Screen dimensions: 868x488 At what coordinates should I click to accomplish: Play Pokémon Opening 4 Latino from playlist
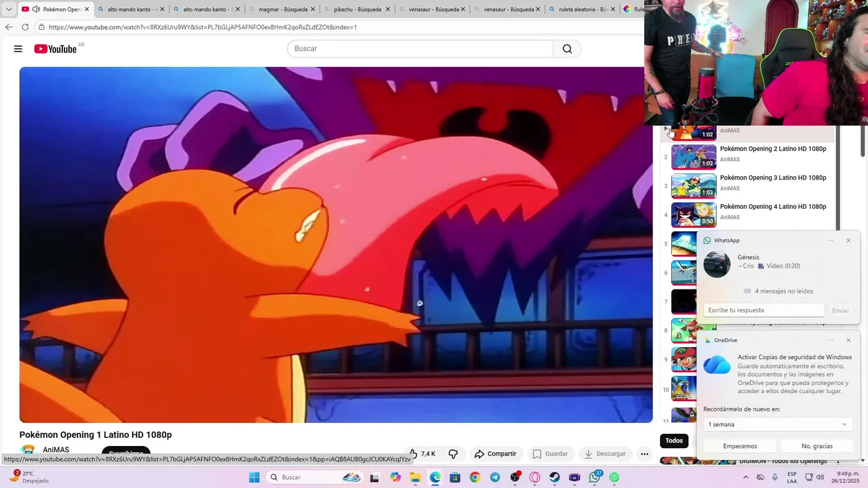tap(749, 215)
